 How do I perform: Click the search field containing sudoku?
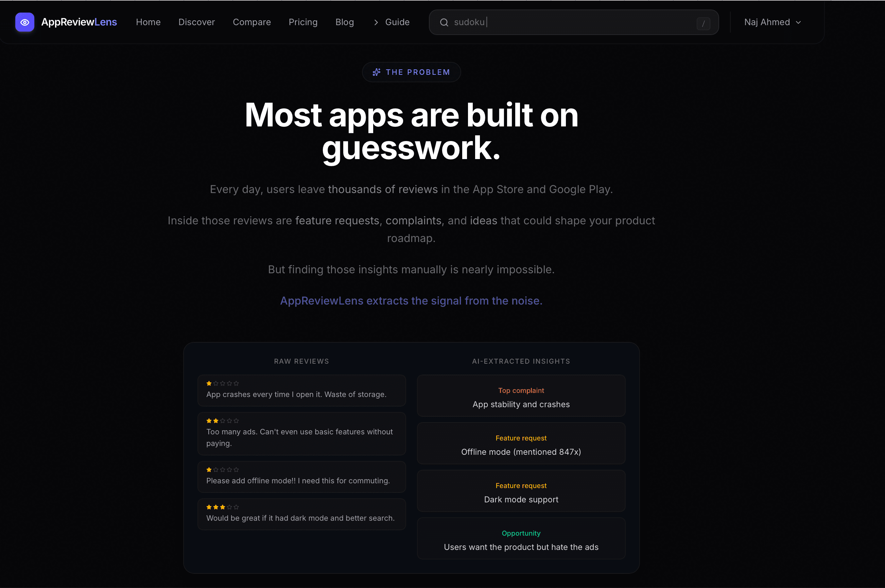[562, 22]
